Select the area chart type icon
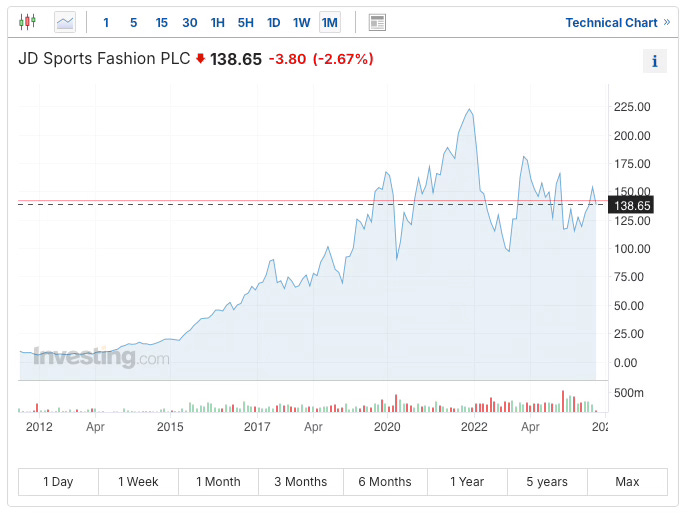Image resolution: width=688 pixels, height=515 pixels. (x=65, y=22)
